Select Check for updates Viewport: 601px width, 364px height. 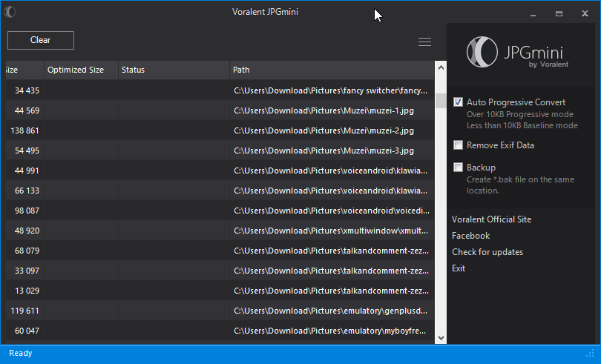tap(487, 252)
